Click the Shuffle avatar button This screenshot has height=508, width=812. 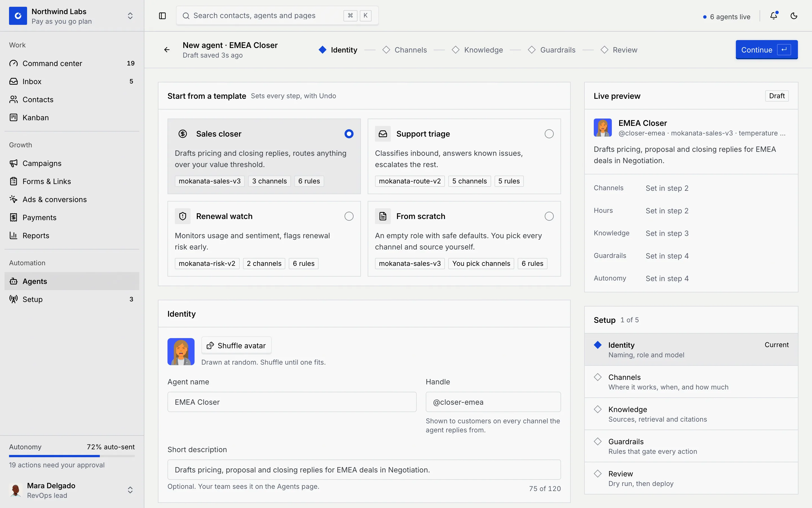236,346
